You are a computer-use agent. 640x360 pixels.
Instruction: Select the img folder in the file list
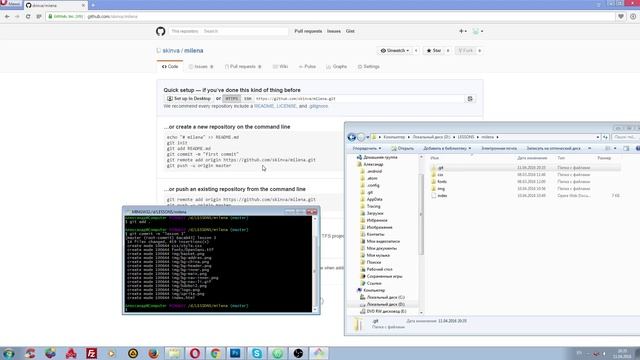441,189
